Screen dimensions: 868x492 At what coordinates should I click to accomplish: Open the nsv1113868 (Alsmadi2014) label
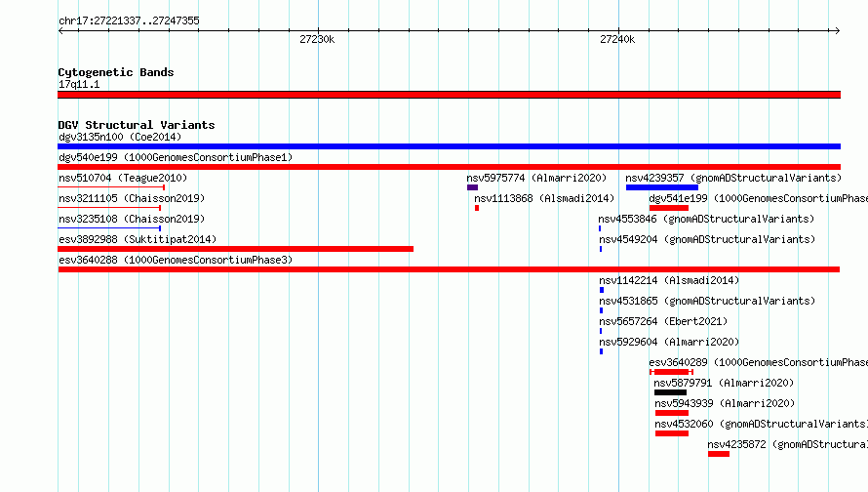pos(544,198)
